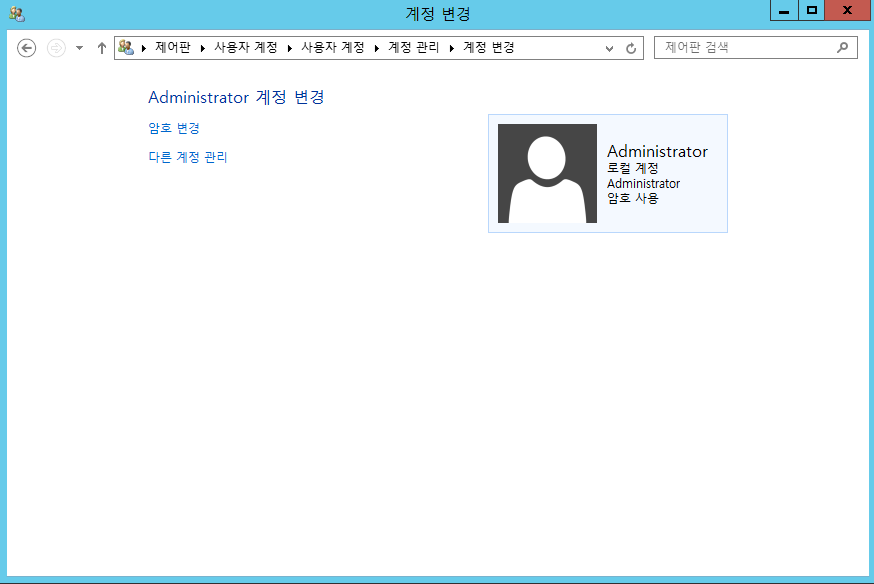Expand the arrow right after 제어판 breadcrumb
The width and height of the screenshot is (874, 584).
click(203, 48)
